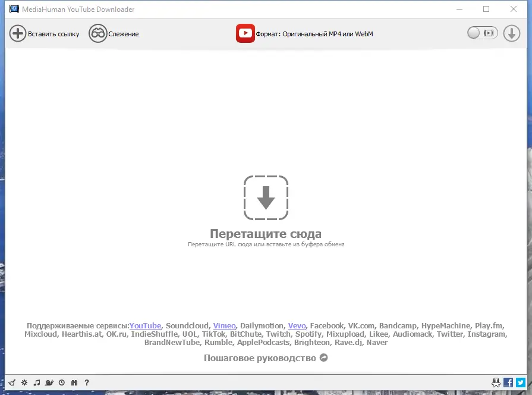The width and height of the screenshot is (532, 395).
Task: Click the binoculars icon in status bar
Action: [x=74, y=383]
